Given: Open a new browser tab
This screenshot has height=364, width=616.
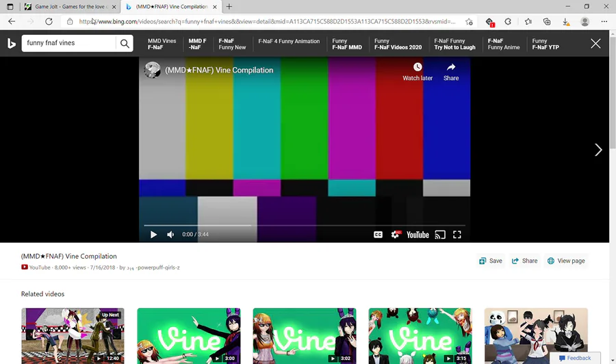Looking at the screenshot, I should (x=229, y=7).
